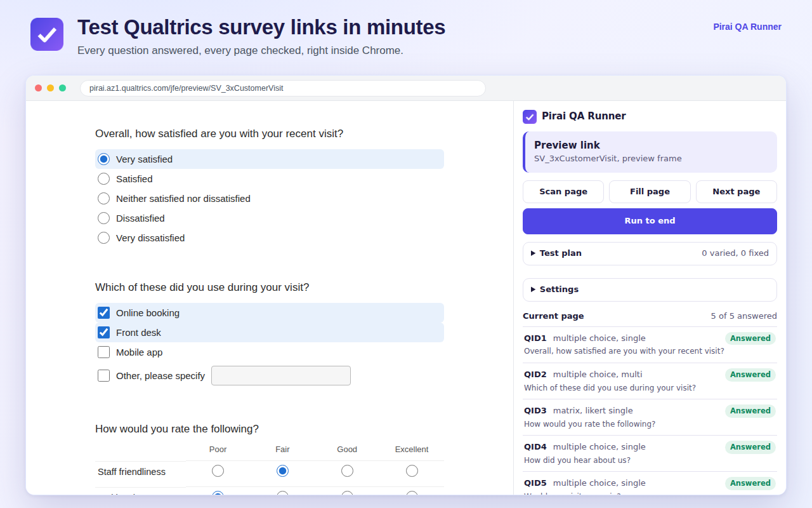
Task: Click the Fair column header
Action: [x=283, y=450]
